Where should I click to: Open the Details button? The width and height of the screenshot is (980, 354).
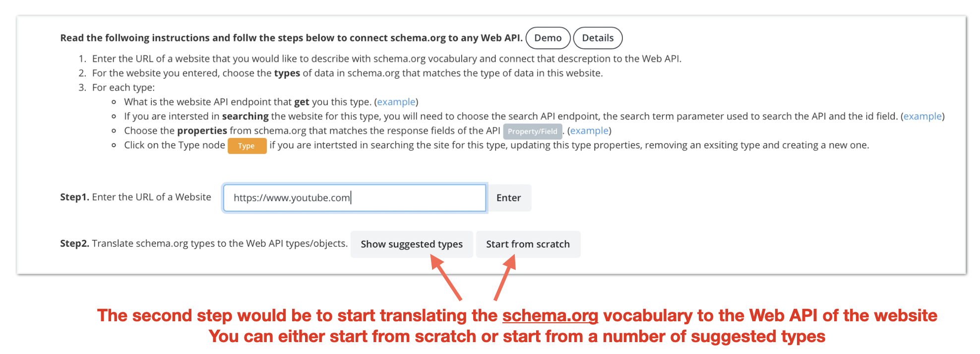coord(598,38)
